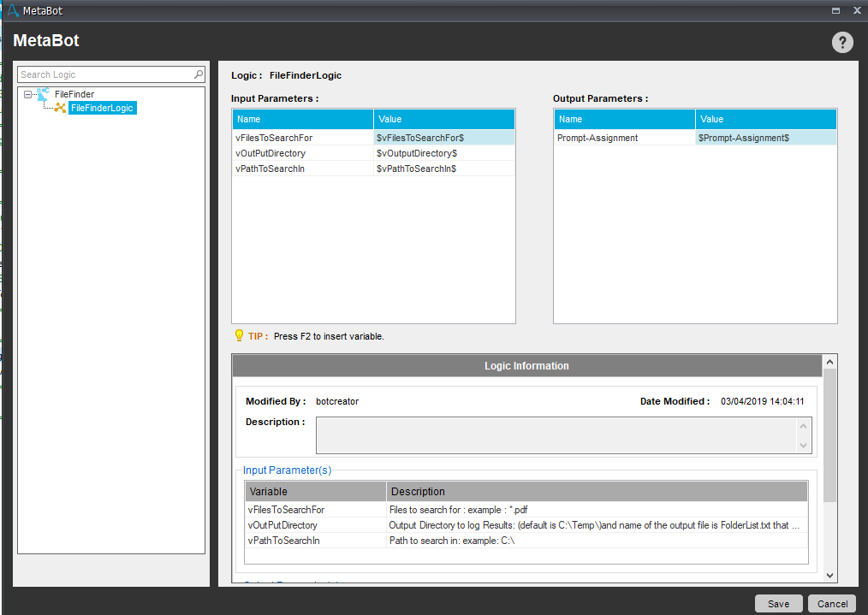
Task: Click the Description text box
Action: (x=556, y=435)
